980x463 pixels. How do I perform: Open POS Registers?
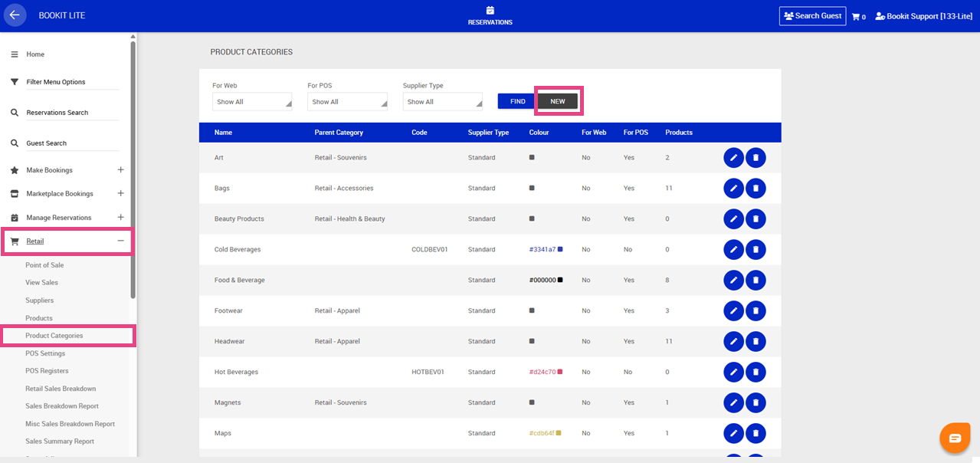(x=47, y=371)
